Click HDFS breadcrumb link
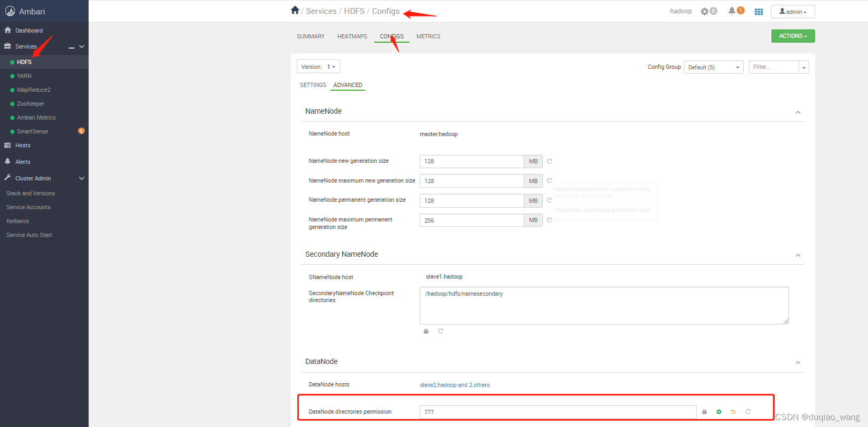 point(354,11)
